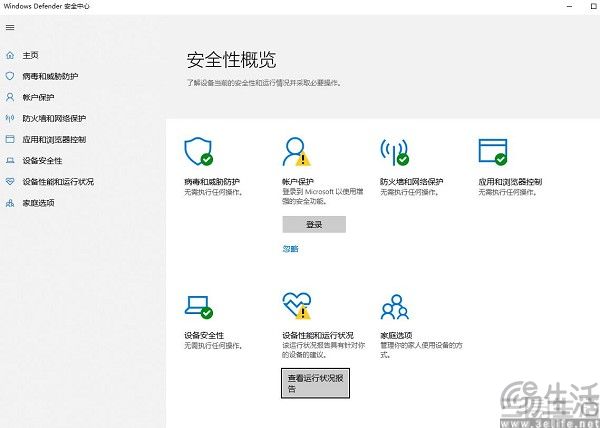Select 应用和浏览器控制 in the sidebar
Image resolution: width=600 pixels, height=428 pixels.
tap(54, 139)
